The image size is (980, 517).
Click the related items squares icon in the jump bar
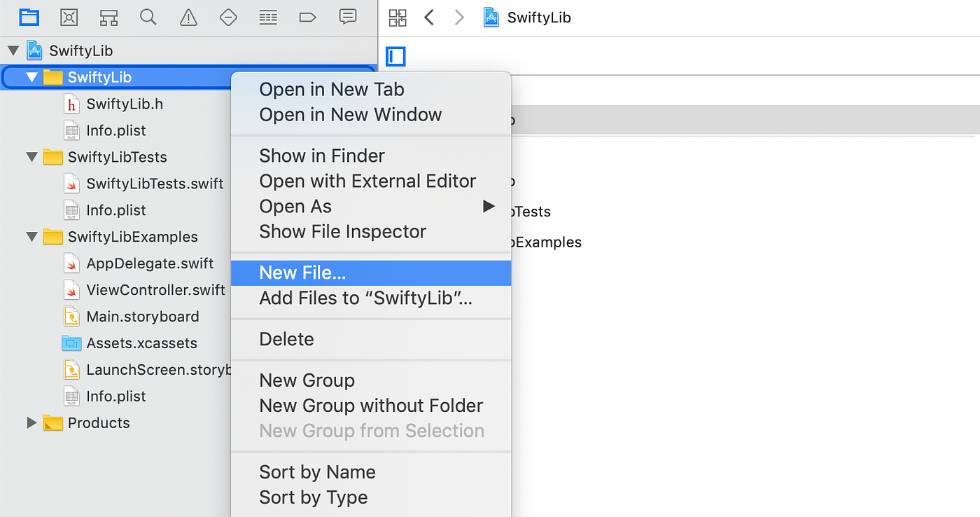point(398,17)
